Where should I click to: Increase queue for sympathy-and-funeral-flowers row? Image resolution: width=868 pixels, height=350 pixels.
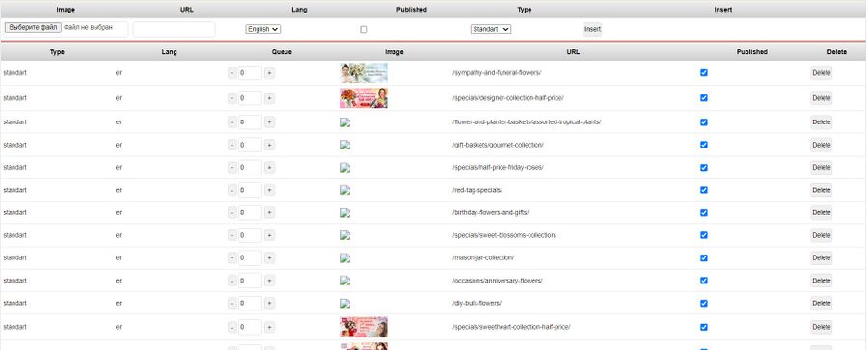269,73
